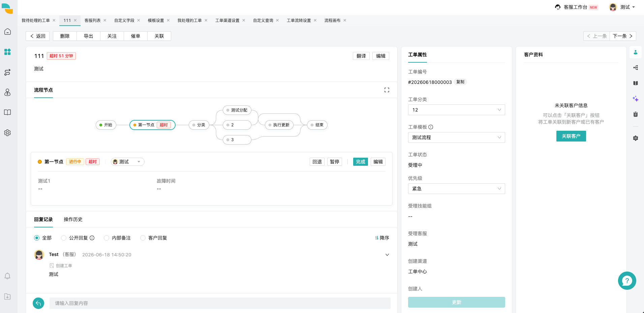644x313 pixels.
Task: Open the clipboard icon in right rail
Action: [636, 114]
